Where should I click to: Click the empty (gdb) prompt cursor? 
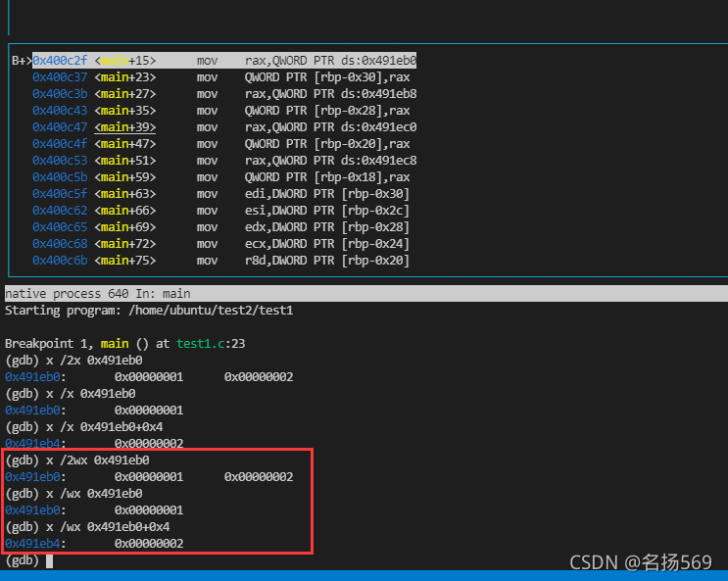click(49, 561)
